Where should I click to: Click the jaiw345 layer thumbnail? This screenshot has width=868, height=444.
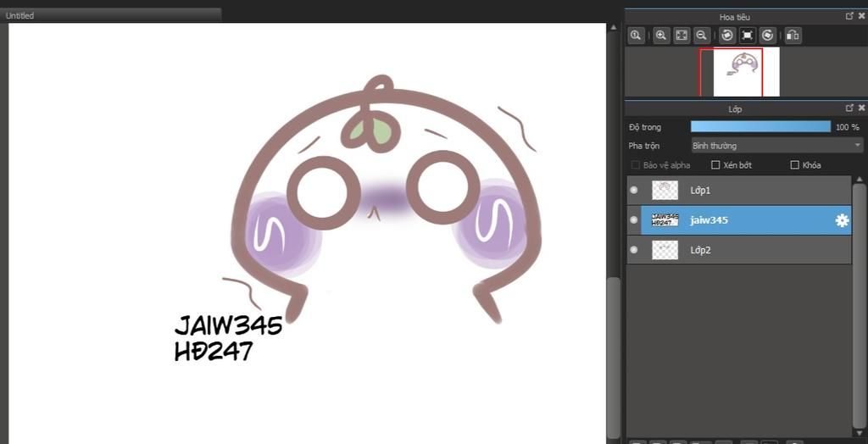click(665, 220)
